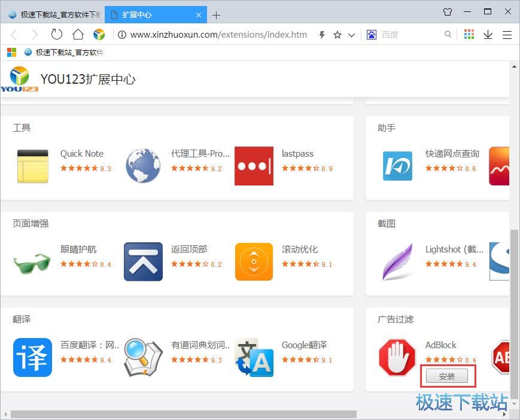Open the 快递网点查询 extension title
The width and height of the screenshot is (520, 420).
point(452,154)
